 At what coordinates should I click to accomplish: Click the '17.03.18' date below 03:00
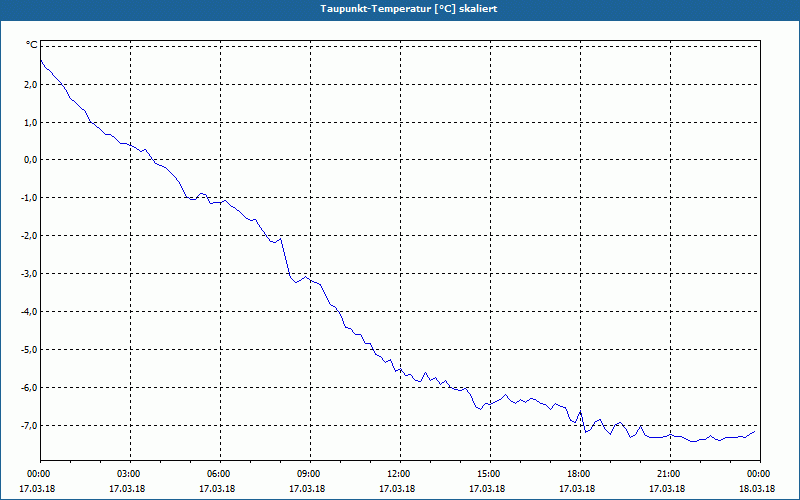(x=127, y=488)
